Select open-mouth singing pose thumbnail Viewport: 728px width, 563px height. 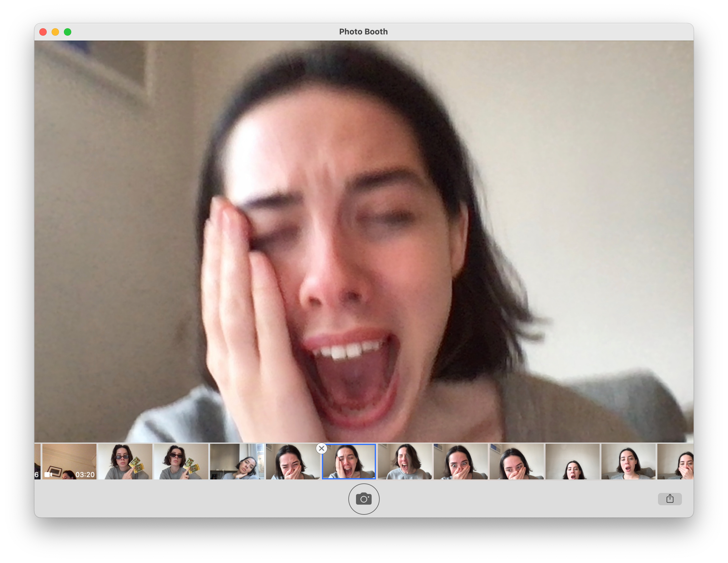(x=628, y=461)
